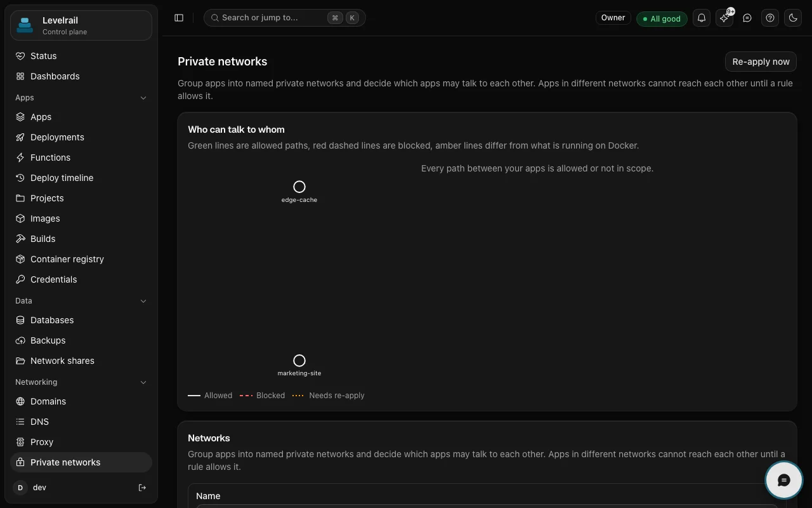
Task: Click the Domains globe icon
Action: 20,401
